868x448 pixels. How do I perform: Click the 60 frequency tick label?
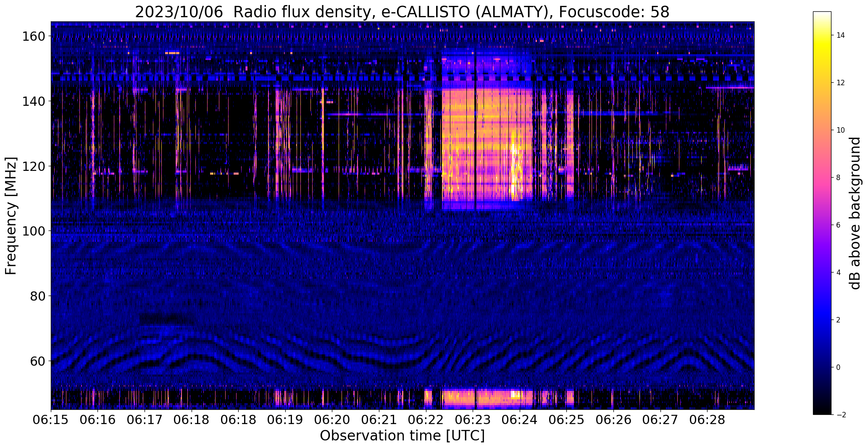tap(37, 361)
